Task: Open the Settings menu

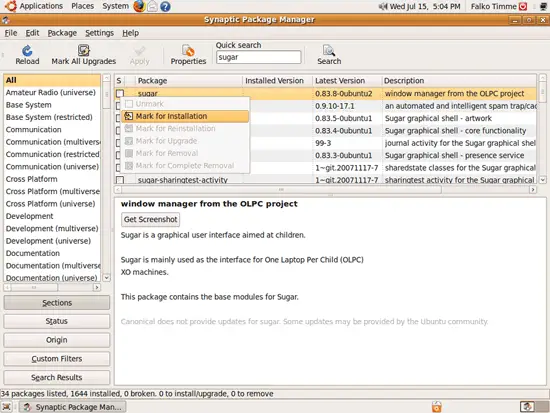Action: [99, 33]
